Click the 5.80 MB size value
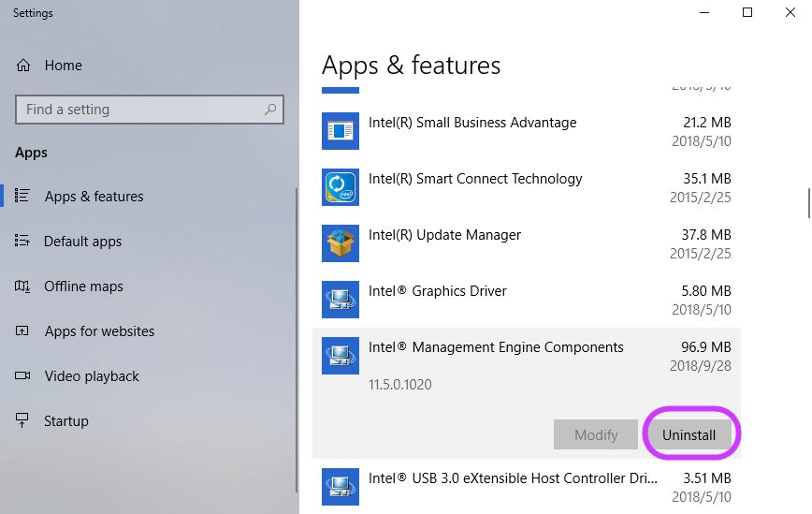The height and width of the screenshot is (514, 812). pos(706,291)
